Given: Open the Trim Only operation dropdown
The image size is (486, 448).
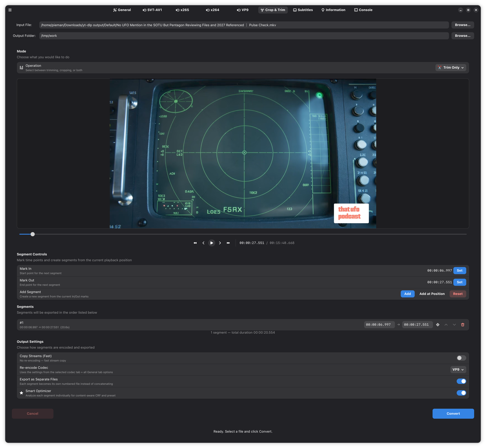Looking at the screenshot, I should (451, 68).
